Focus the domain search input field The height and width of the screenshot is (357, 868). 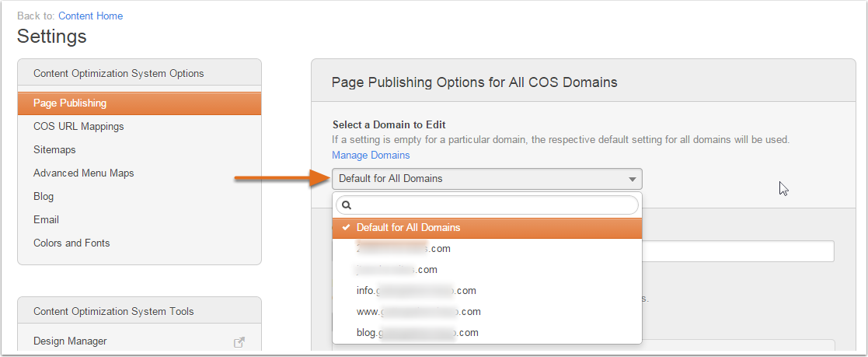pyautogui.click(x=487, y=205)
